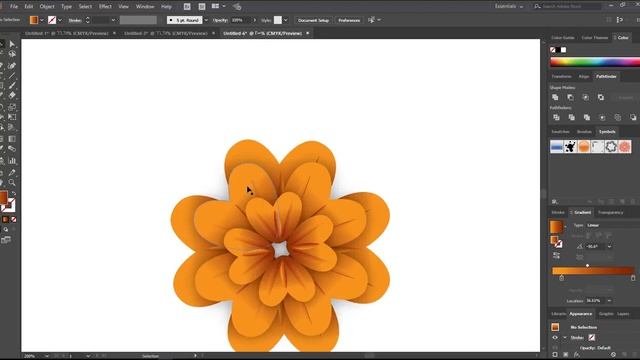The height and width of the screenshot is (360, 640).
Task: Click the gradient midpoint diamond marker
Action: coord(587,266)
